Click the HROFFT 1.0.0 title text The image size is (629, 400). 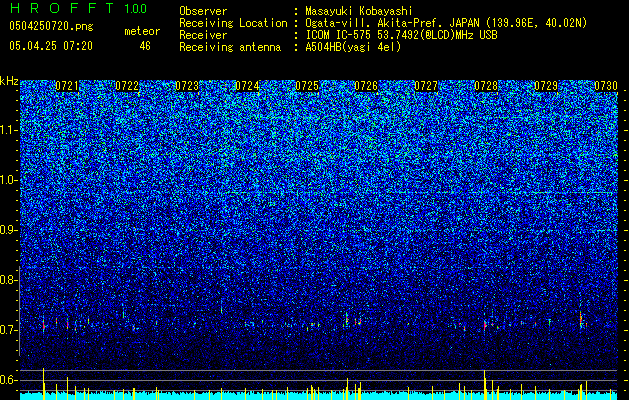pyautogui.click(x=78, y=8)
